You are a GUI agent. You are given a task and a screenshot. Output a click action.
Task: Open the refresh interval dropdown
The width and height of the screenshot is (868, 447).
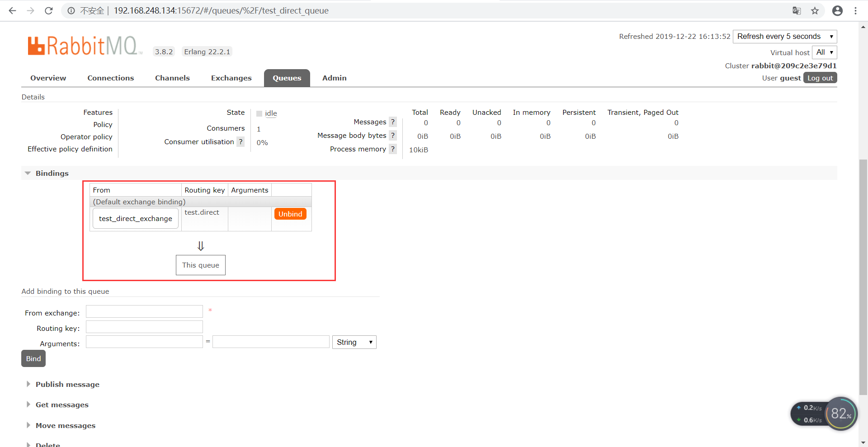[785, 36]
